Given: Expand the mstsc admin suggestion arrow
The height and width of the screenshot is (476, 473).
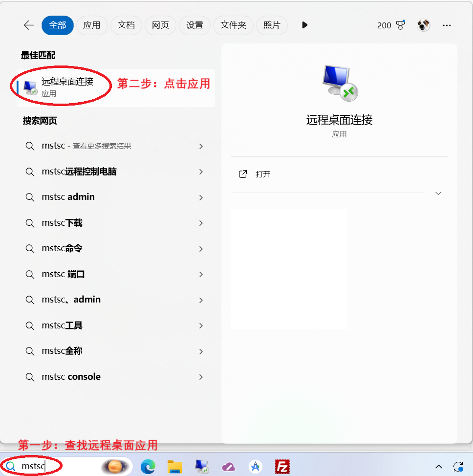Looking at the screenshot, I should tap(201, 197).
